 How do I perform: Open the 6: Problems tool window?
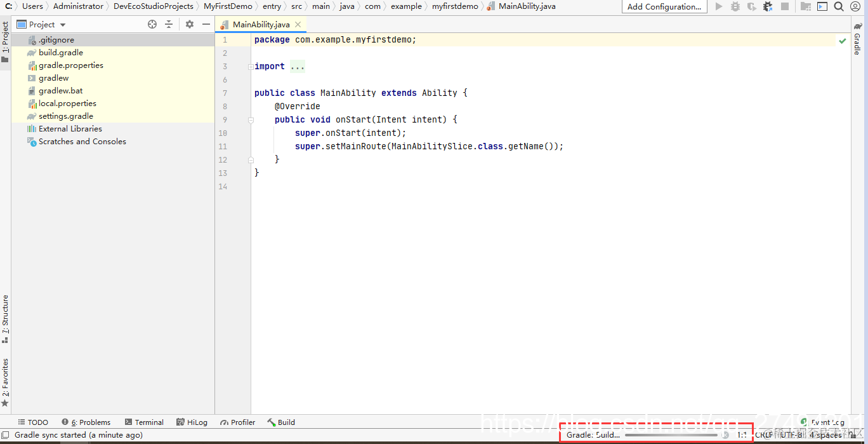click(x=86, y=422)
